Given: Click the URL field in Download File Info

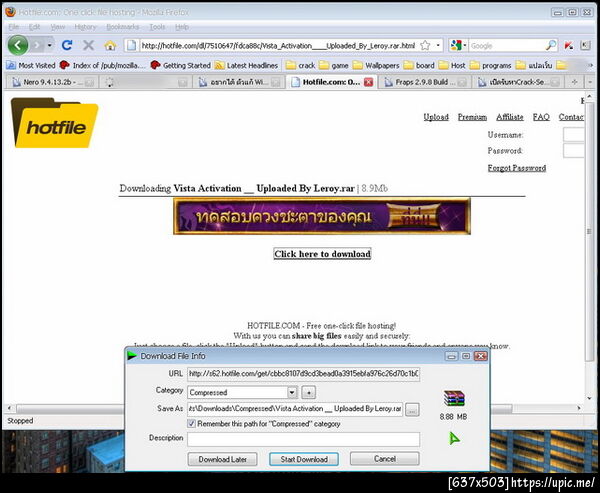Looking at the screenshot, I should click(303, 374).
